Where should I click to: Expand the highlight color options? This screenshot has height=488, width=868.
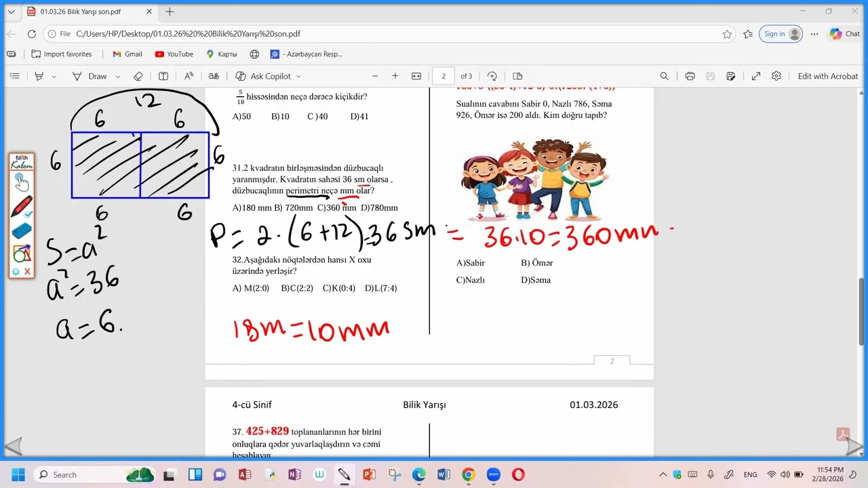click(x=54, y=77)
